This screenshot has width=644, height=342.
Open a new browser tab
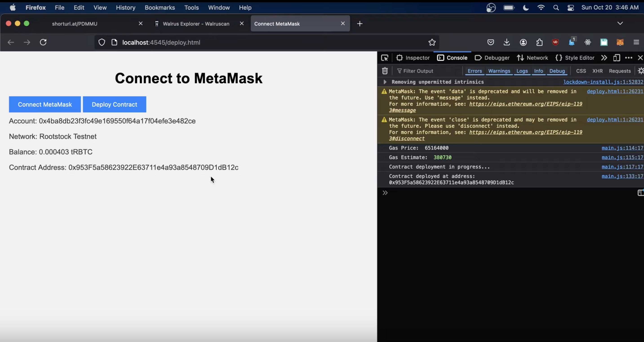click(360, 24)
